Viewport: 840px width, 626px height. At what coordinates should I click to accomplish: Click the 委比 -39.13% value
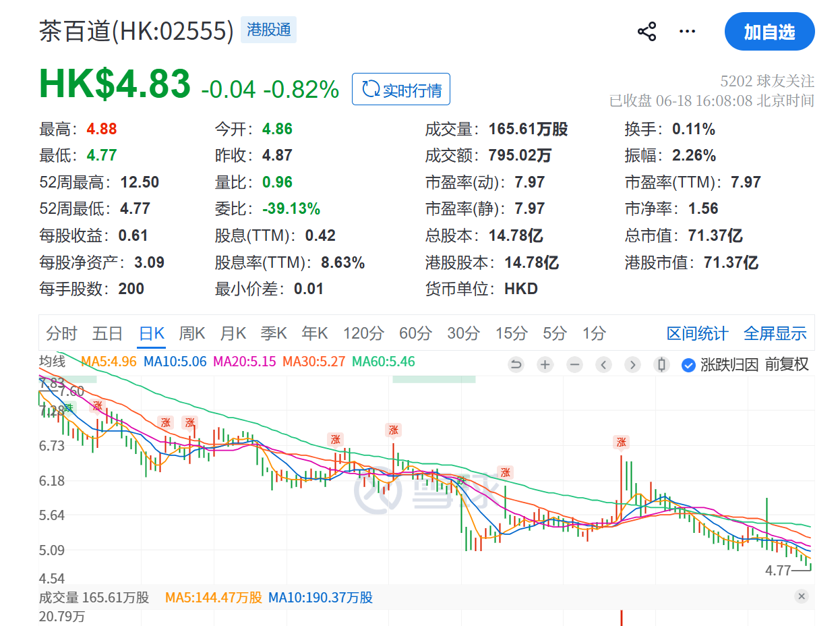tap(291, 209)
